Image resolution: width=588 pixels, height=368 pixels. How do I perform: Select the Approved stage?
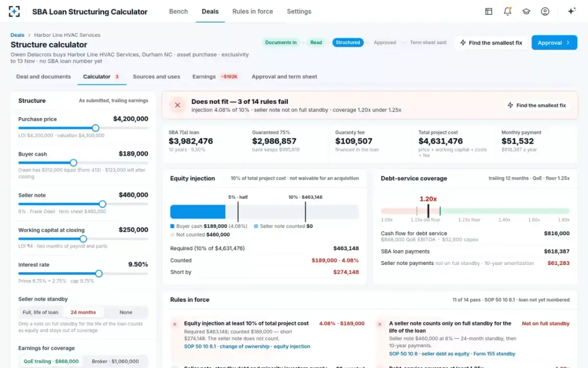[x=385, y=42]
